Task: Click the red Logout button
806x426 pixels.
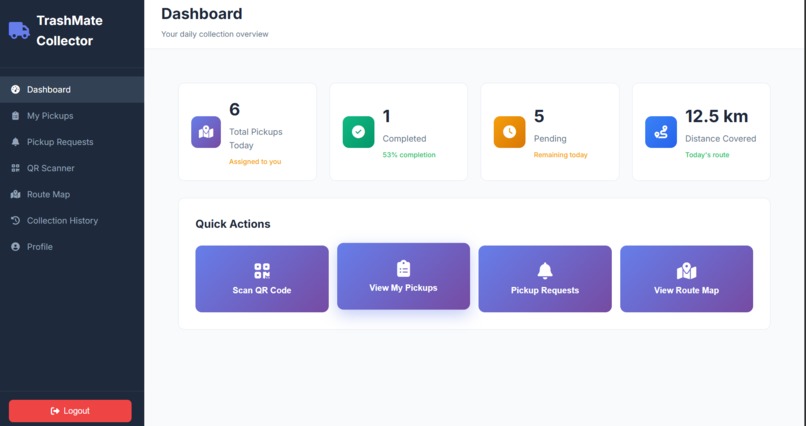Action: click(70, 411)
